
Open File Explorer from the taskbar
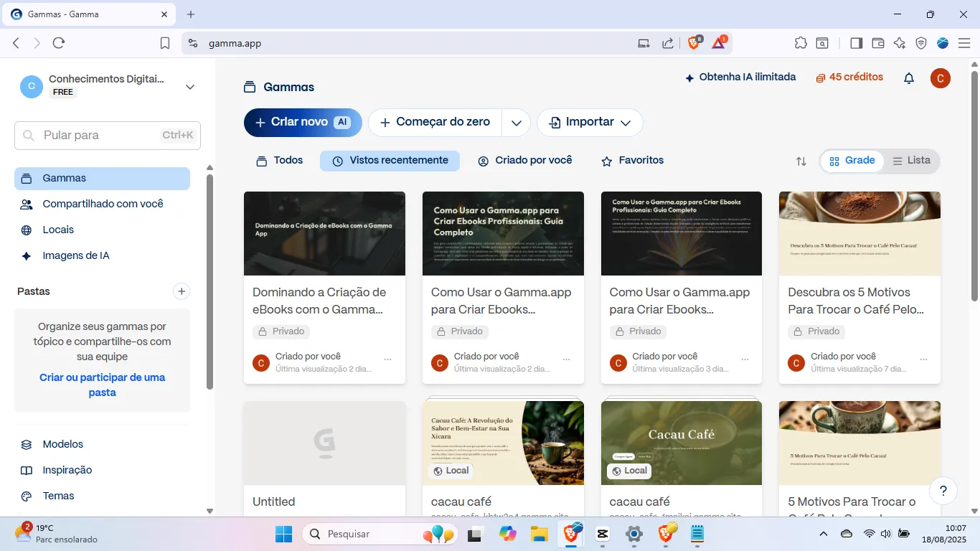[540, 534]
